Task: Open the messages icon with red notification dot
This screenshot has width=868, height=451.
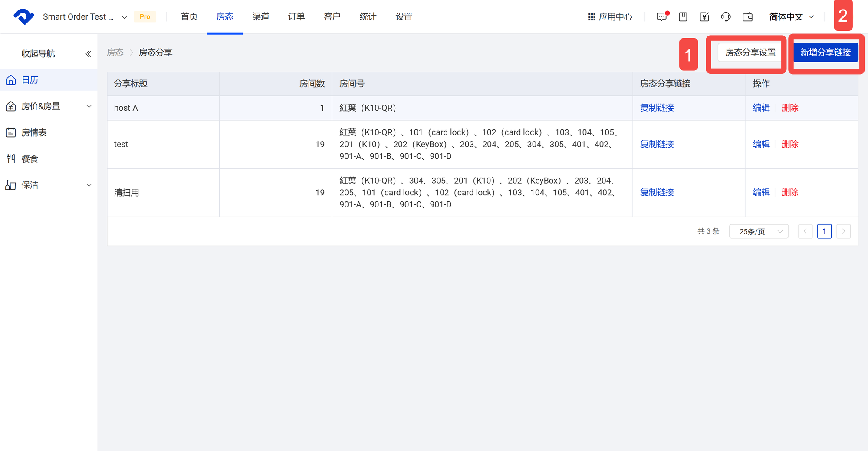Action: pos(661,17)
